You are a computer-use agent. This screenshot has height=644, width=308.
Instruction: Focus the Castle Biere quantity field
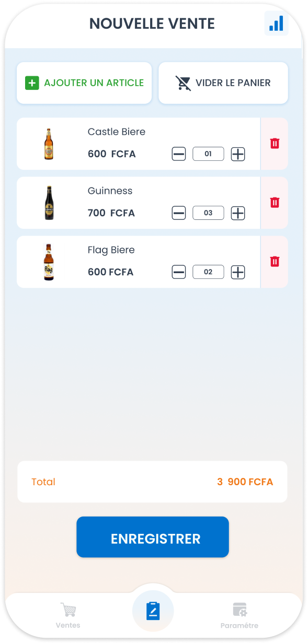tap(208, 154)
